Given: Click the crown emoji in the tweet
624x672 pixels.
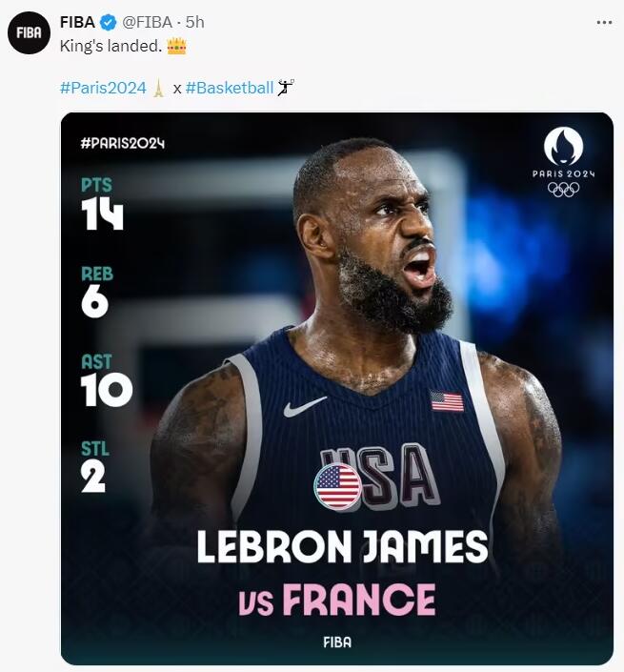Looking at the screenshot, I should pyautogui.click(x=176, y=45).
